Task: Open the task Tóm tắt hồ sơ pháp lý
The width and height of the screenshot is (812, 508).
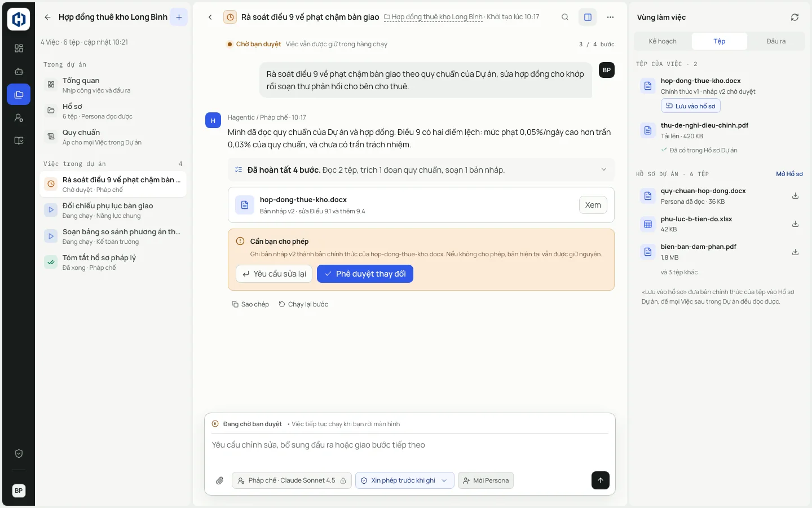Action: point(113,262)
